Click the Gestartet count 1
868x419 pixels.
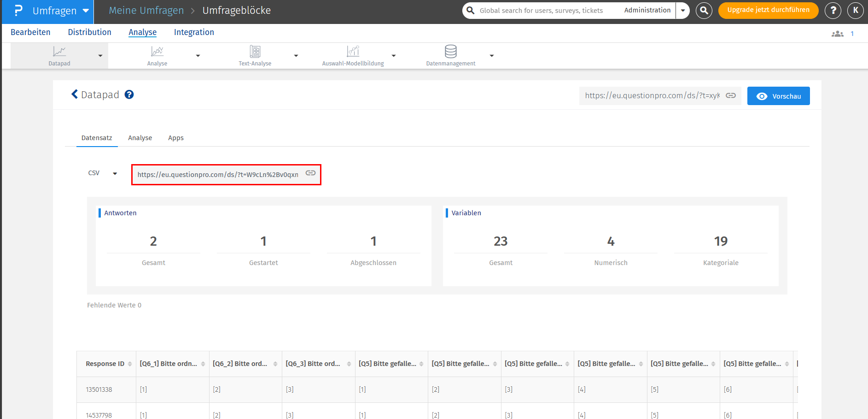pos(263,241)
